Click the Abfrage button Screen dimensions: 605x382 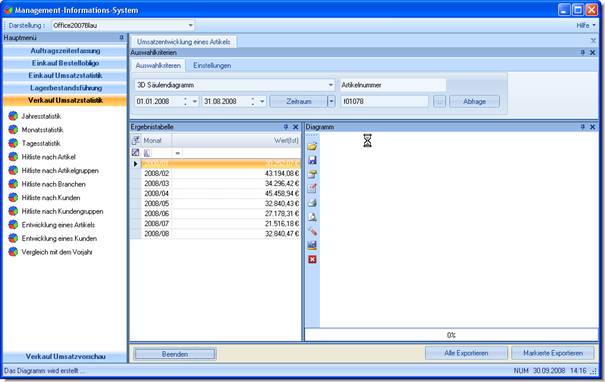474,101
